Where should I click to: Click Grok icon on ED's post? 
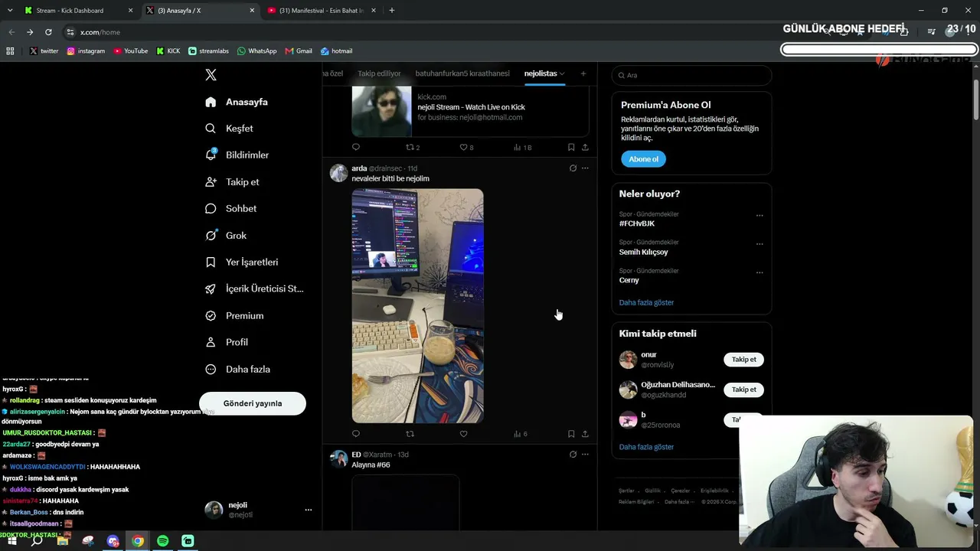(573, 455)
